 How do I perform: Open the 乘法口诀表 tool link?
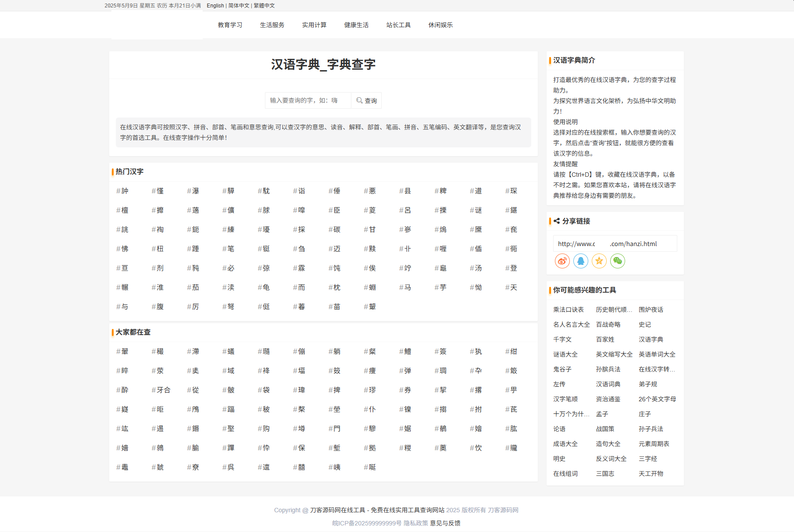click(568, 310)
